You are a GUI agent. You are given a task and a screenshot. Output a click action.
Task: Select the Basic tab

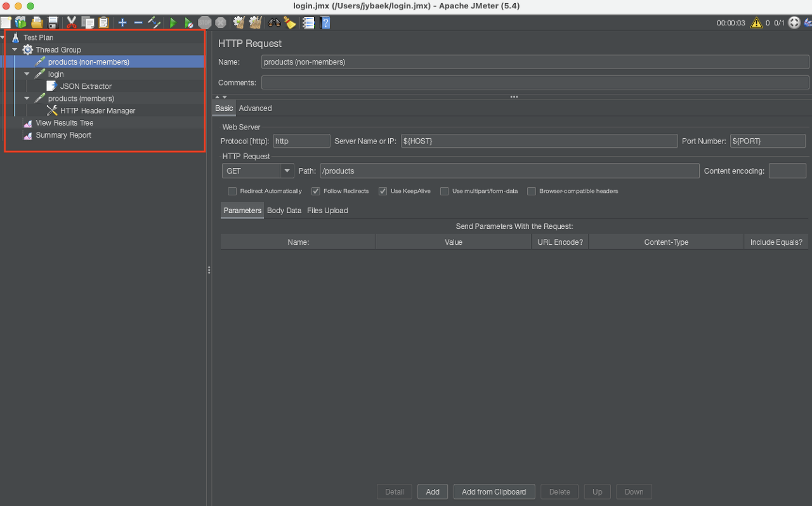224,108
